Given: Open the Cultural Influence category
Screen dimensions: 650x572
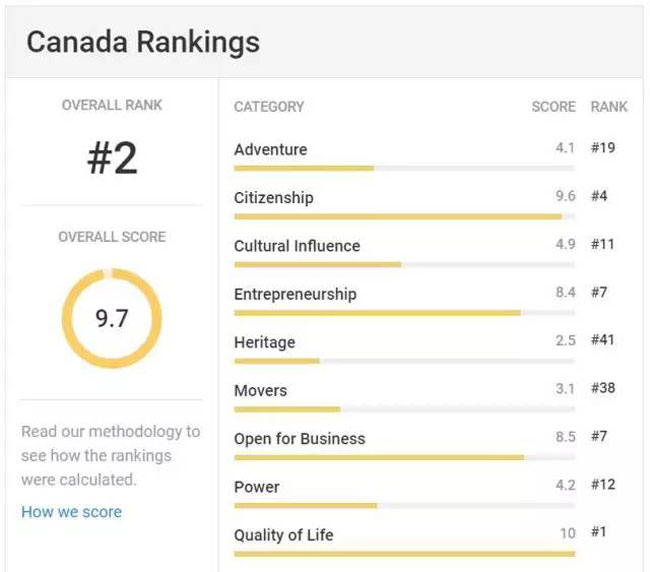Looking at the screenshot, I should coord(297,246).
